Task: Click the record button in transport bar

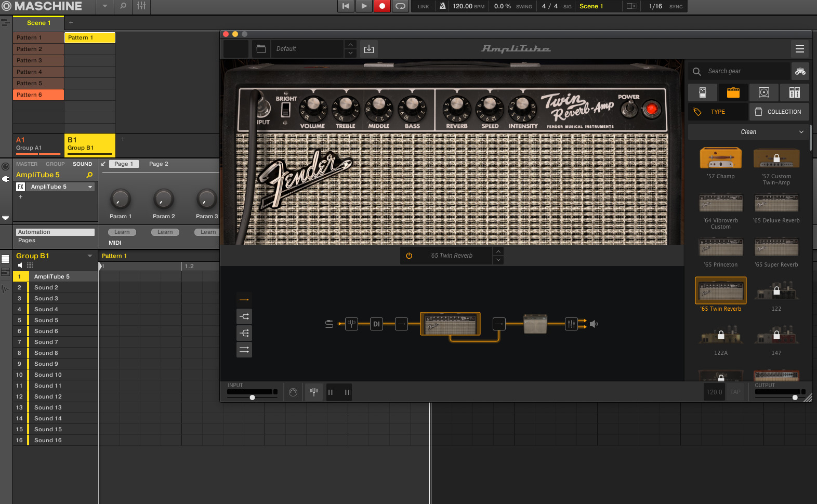Action: [382, 6]
